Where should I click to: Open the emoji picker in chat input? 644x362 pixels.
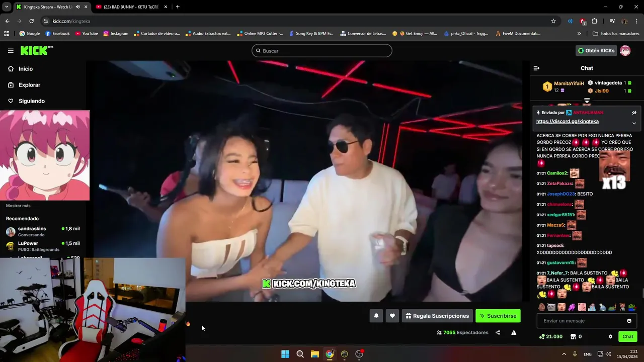coord(629,321)
